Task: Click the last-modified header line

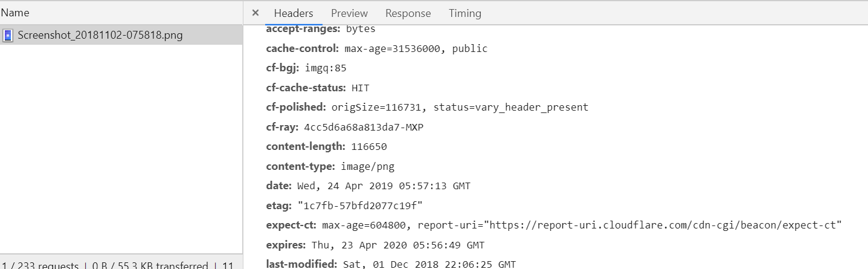Action: pyautogui.click(x=391, y=264)
